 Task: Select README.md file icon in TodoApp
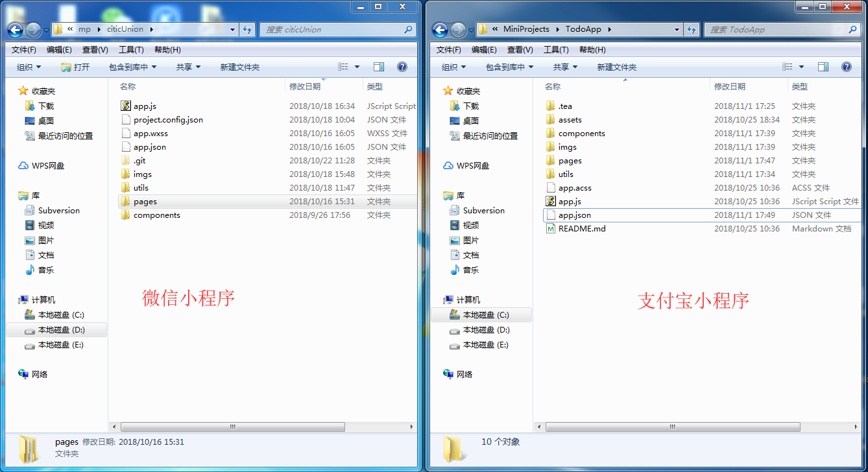point(551,228)
